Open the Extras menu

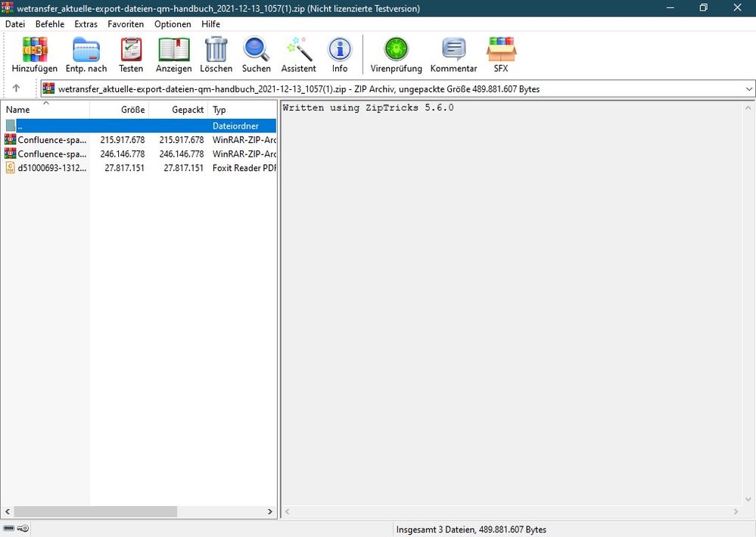(86, 24)
